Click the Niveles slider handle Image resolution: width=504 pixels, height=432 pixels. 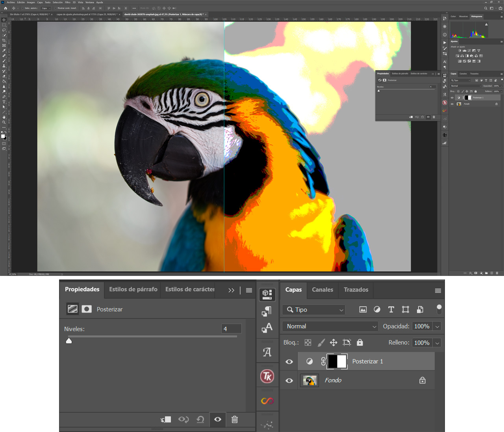point(69,340)
